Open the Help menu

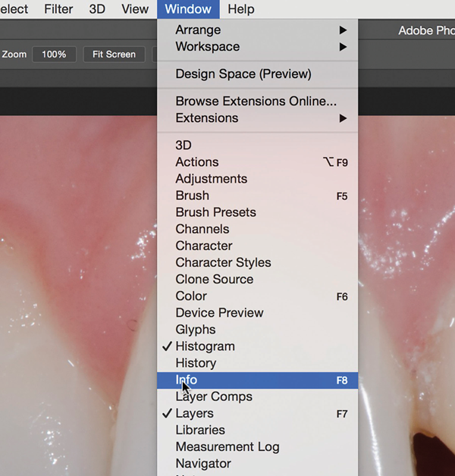(x=241, y=9)
